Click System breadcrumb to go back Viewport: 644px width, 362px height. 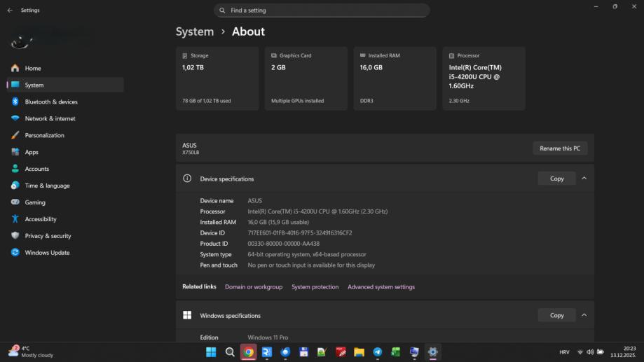pyautogui.click(x=195, y=32)
